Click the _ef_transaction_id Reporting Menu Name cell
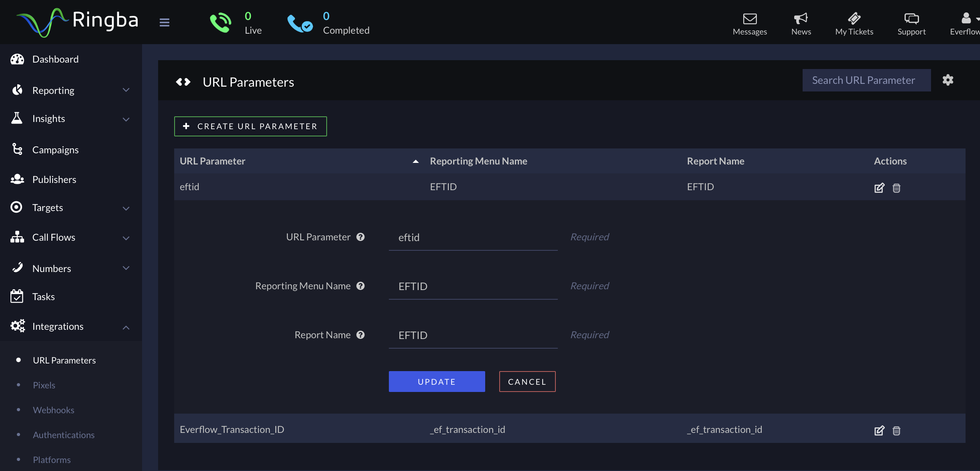The image size is (980, 471). tap(468, 429)
